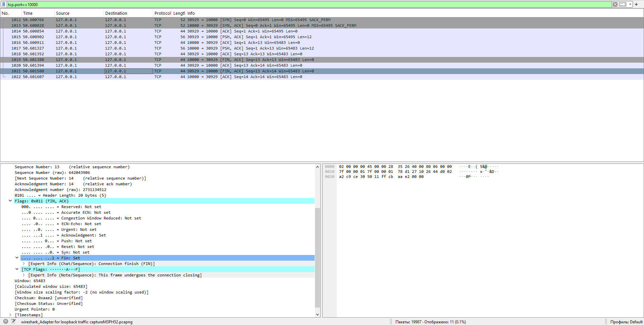Select packet number 1012 SYN row
The image size is (644, 325).
(x=134, y=20)
